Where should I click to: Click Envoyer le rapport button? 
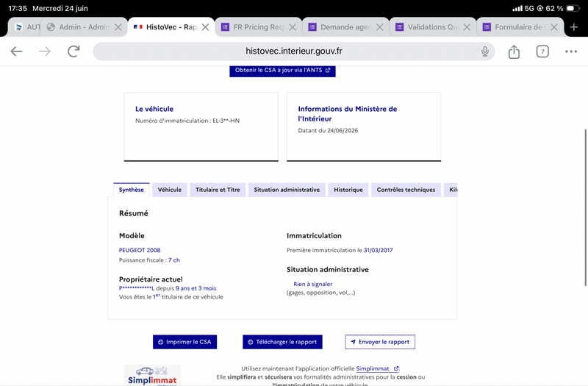[380, 342]
